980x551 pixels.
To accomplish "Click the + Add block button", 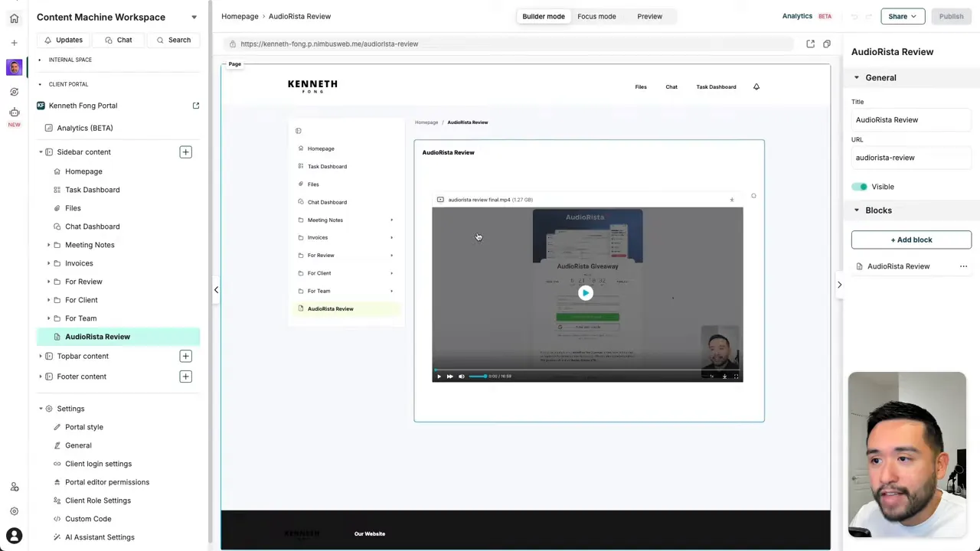I will [x=911, y=240].
